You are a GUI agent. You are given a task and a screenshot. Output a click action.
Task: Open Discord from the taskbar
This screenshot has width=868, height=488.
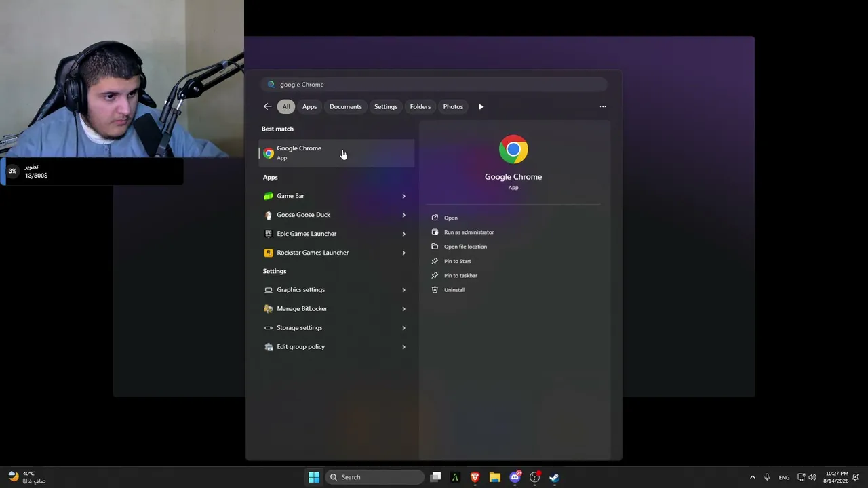pos(515,477)
